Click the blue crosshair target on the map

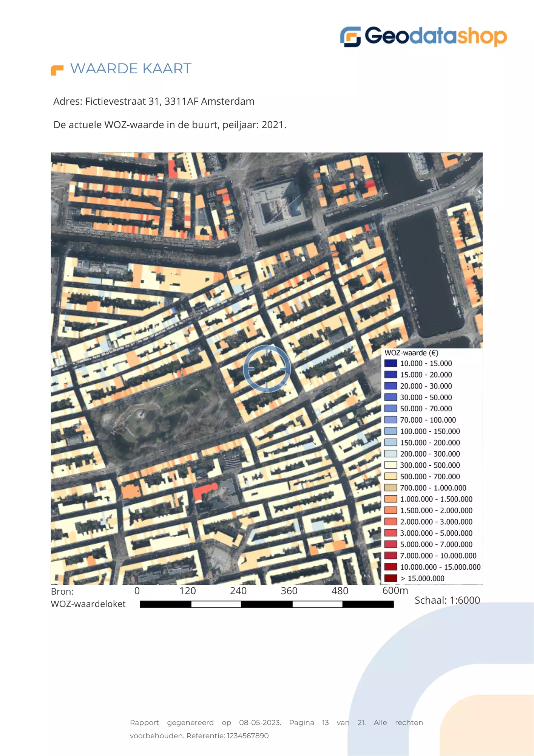click(x=267, y=368)
